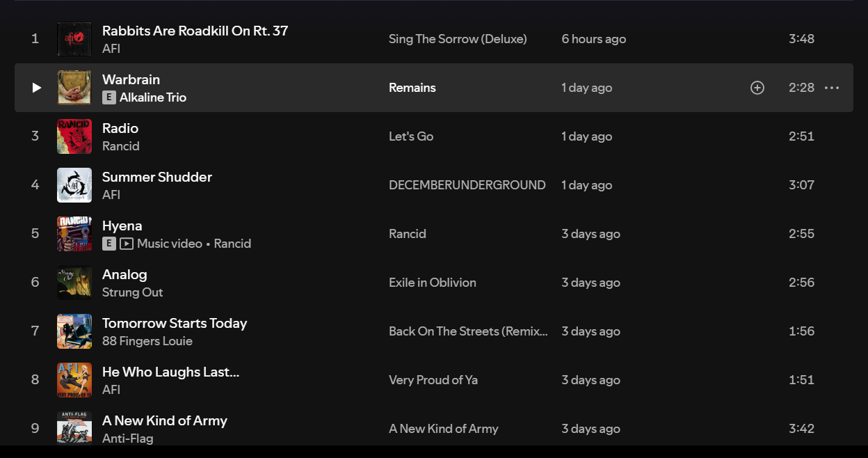Image resolution: width=868 pixels, height=458 pixels.
Task: Open the Warbrain album cover
Action: pos(74,88)
